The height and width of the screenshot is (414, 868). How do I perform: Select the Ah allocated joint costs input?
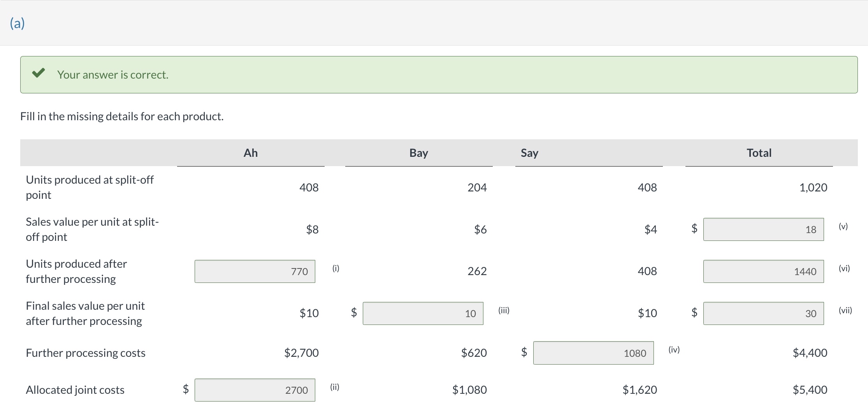point(255,390)
